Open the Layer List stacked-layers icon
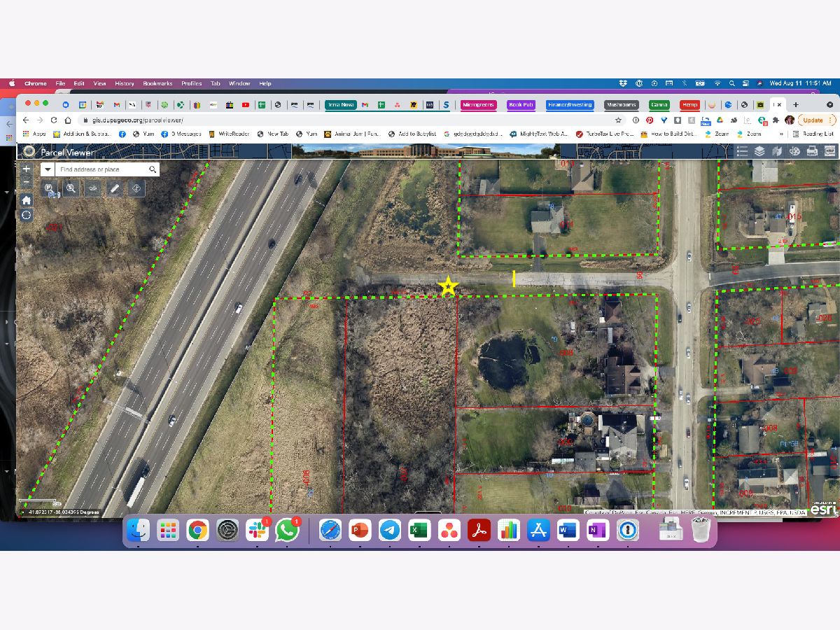 [x=759, y=151]
